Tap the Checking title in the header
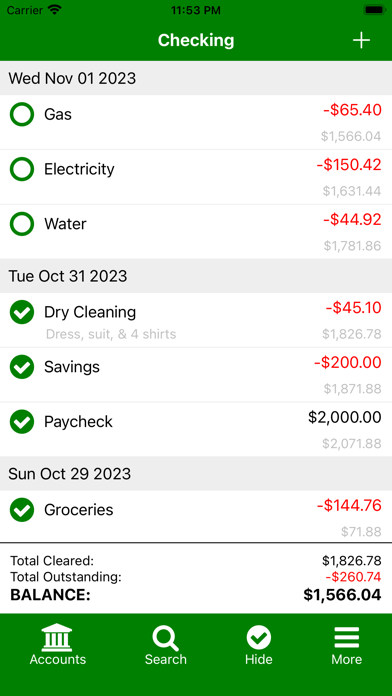Image resolution: width=392 pixels, height=696 pixels. tap(196, 40)
